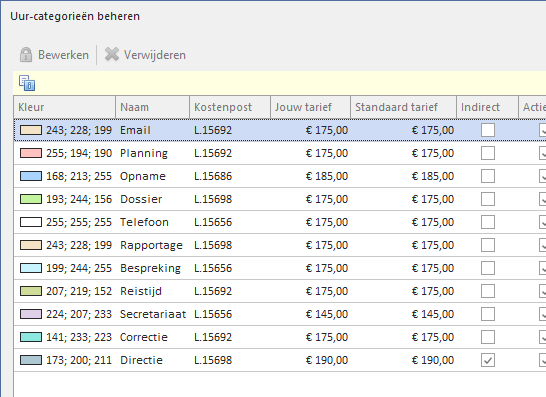Click the grey-blue swatch for Directie
546x397 pixels.
(31, 360)
